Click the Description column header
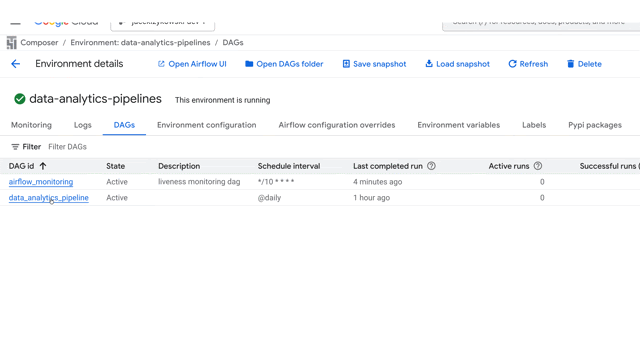640x360 pixels. coord(179,166)
